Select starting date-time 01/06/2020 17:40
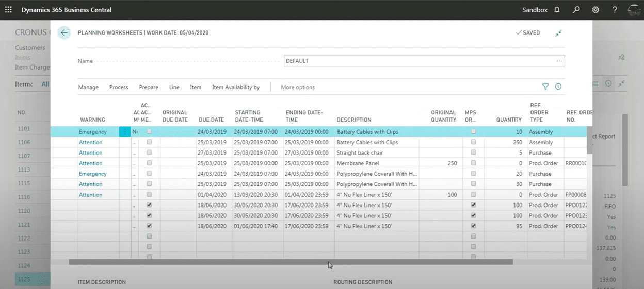This screenshot has width=644, height=289. click(256, 226)
